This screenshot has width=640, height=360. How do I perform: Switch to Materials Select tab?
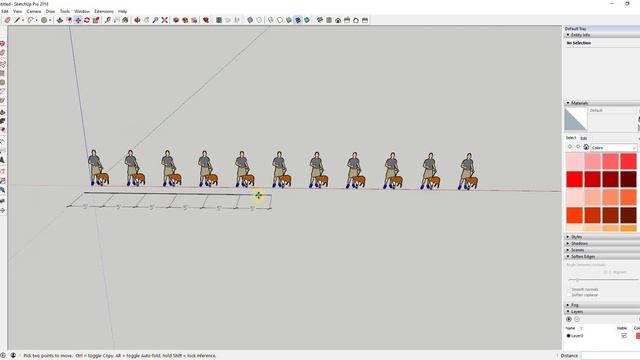coord(571,138)
